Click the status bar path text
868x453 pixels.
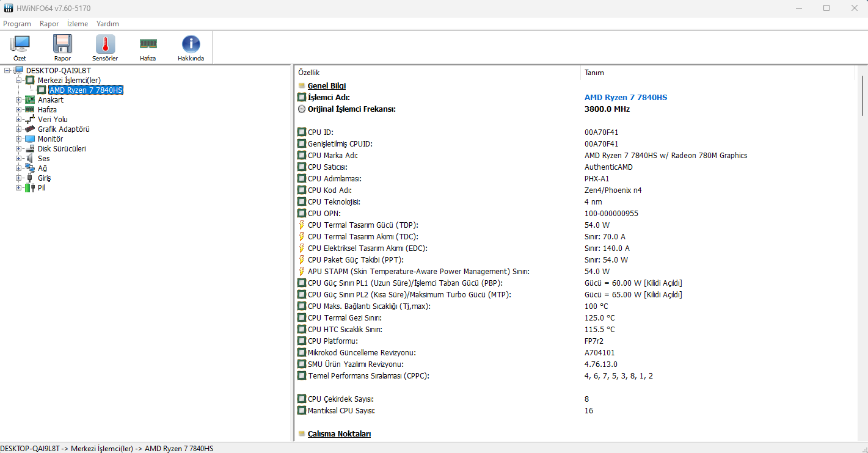click(107, 448)
